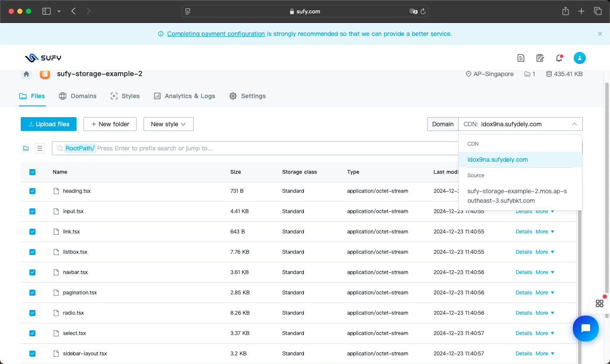The image size is (610, 364).
Task: Expand More menu for navbar.tsx
Action: tap(545, 272)
